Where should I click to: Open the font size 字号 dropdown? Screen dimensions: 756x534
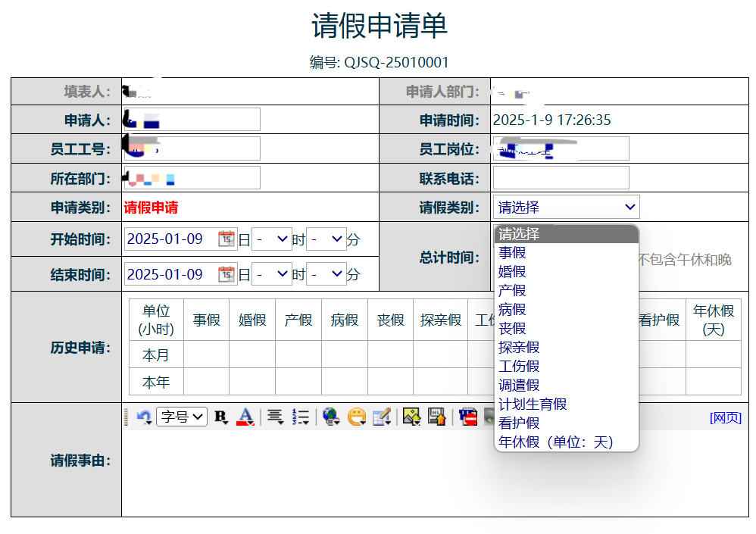182,417
